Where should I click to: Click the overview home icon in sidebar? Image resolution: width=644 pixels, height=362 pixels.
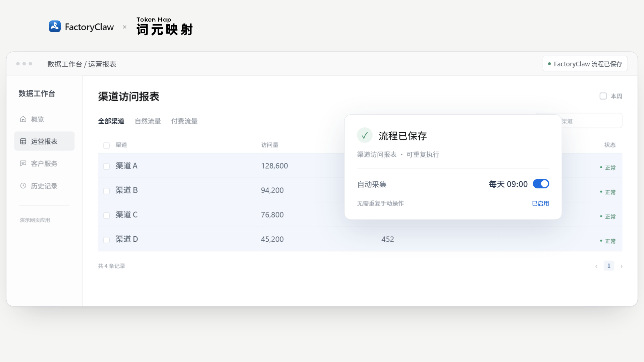23,119
